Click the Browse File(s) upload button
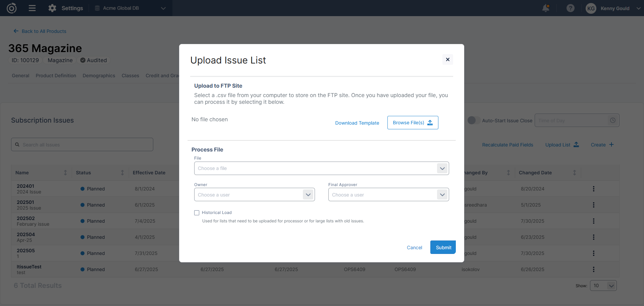This screenshot has height=306, width=644. [x=413, y=123]
